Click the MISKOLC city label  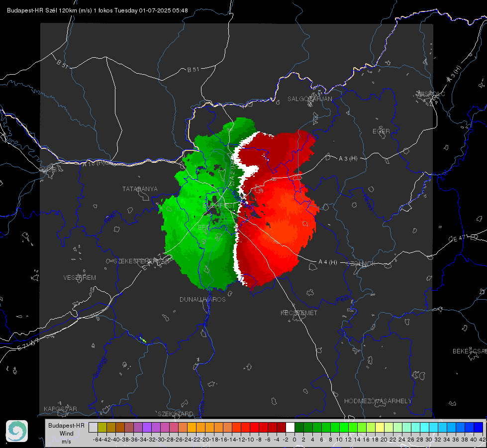click(x=431, y=94)
